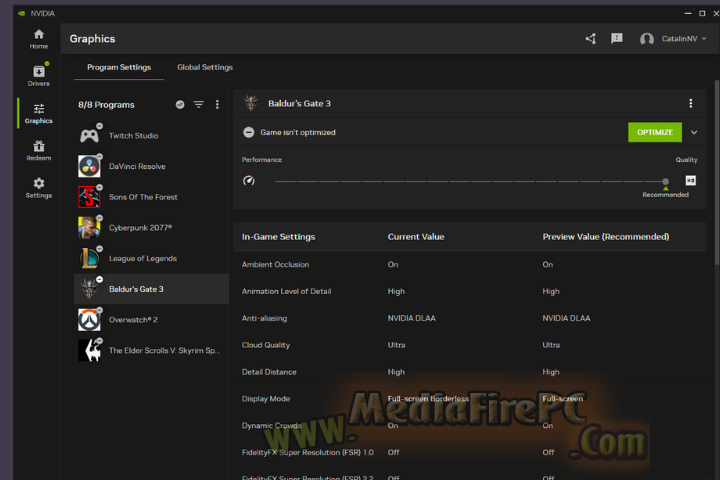Select Overwatch 2 in programs list

(x=151, y=320)
